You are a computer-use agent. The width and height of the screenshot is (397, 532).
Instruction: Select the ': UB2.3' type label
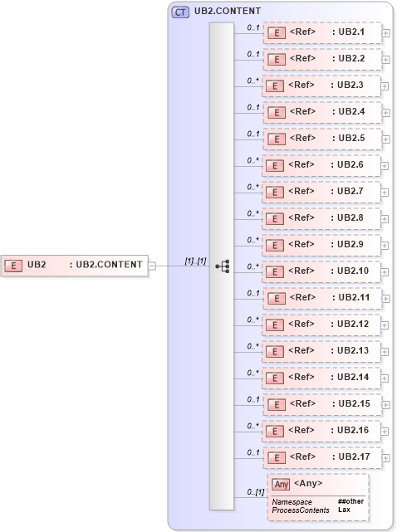[346, 85]
